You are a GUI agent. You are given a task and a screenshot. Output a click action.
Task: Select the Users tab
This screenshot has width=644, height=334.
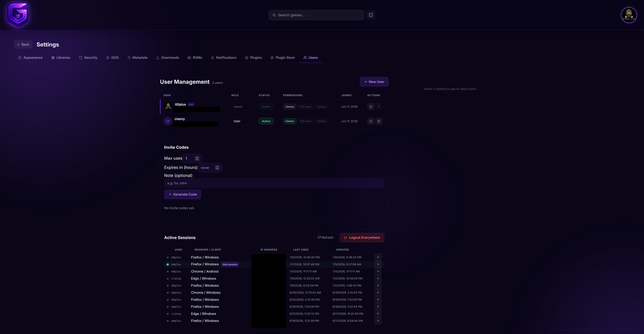click(310, 58)
